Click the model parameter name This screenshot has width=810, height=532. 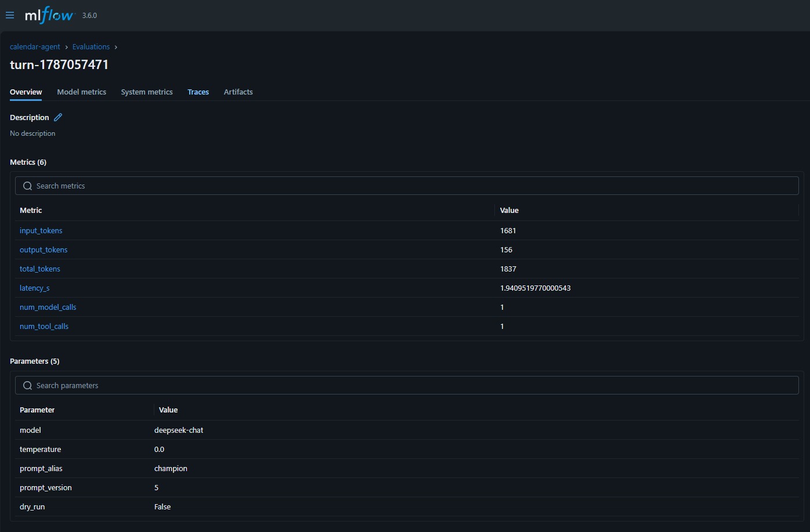click(30, 430)
